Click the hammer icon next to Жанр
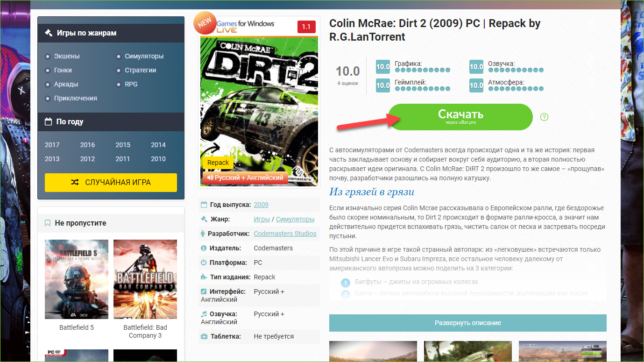Viewport: 644px width, 362px height. tap(204, 219)
